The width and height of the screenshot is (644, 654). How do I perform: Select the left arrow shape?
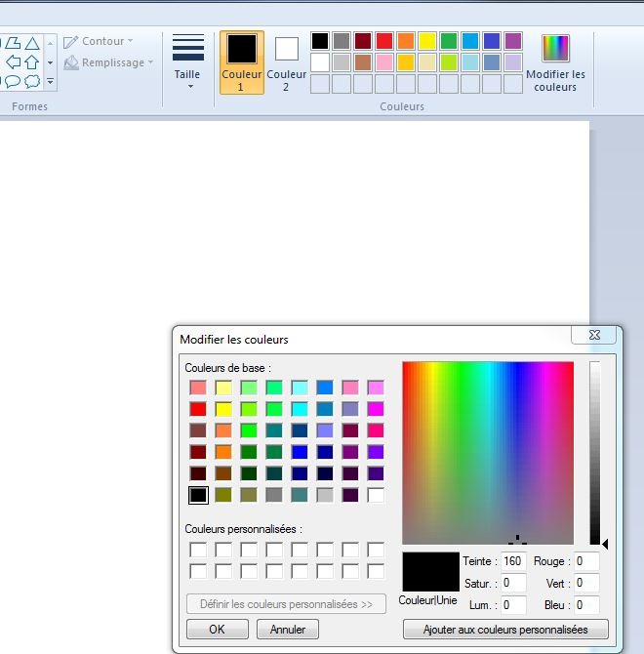pyautogui.click(x=13, y=62)
